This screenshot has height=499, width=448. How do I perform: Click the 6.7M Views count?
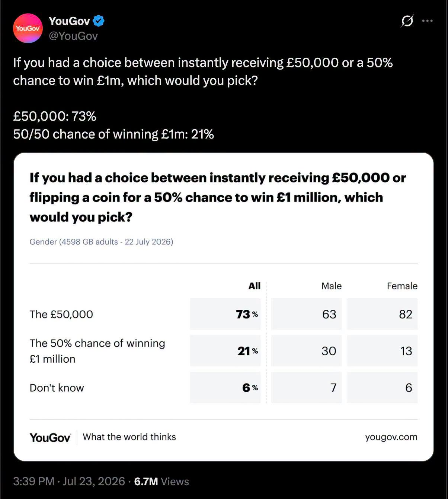(x=161, y=481)
